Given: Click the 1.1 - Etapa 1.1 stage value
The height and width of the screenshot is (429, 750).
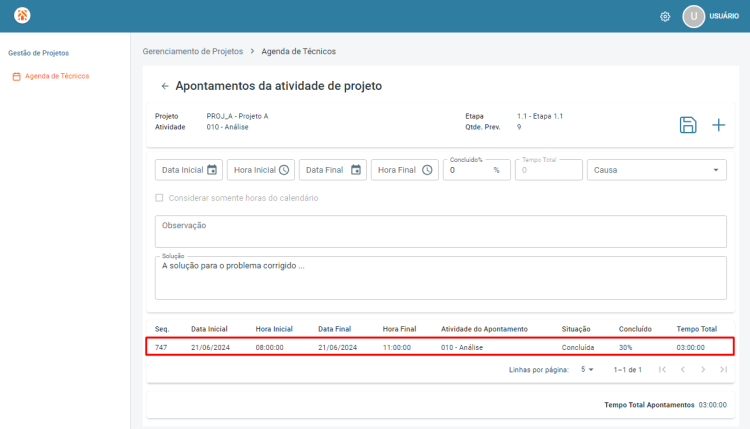Looking at the screenshot, I should click(540, 116).
